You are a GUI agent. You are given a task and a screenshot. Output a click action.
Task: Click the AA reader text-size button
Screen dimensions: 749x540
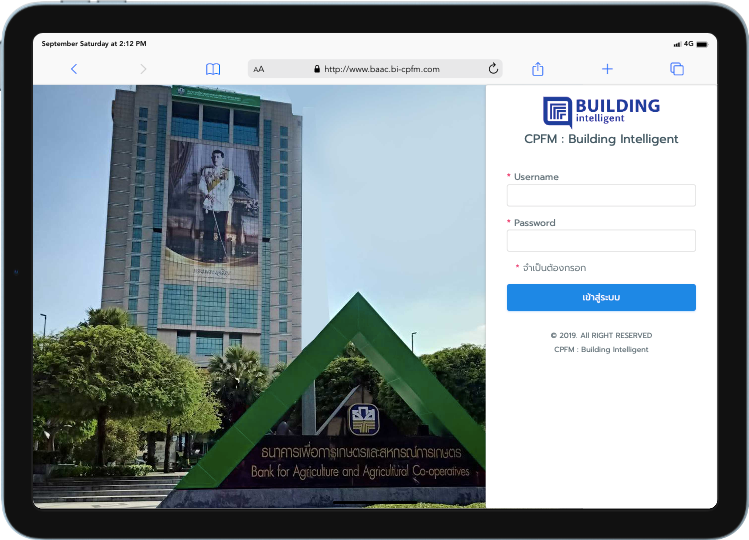pyautogui.click(x=259, y=69)
